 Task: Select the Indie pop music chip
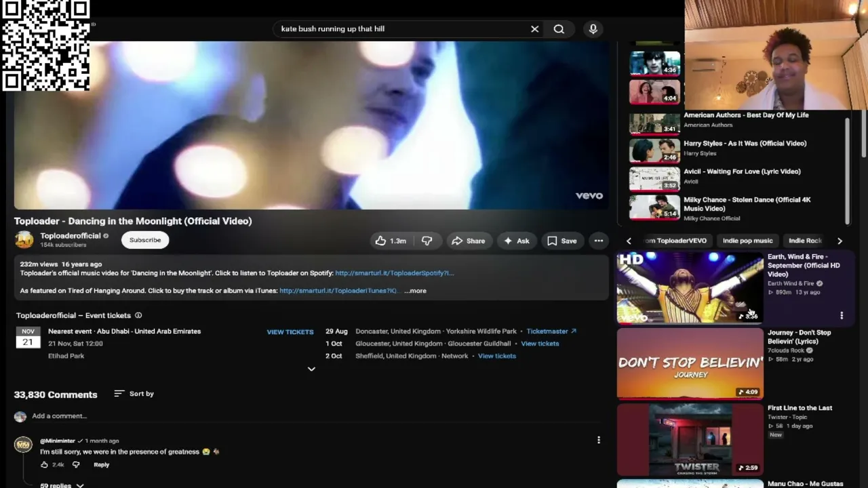[x=747, y=241]
